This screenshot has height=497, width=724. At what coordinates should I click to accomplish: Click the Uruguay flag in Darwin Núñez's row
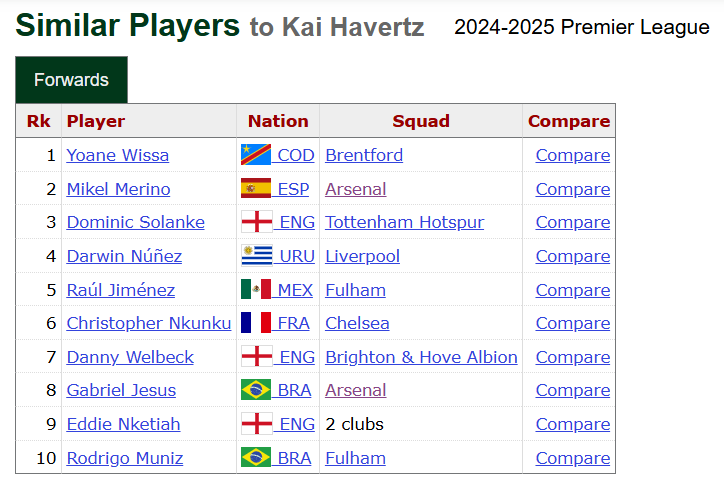[257, 256]
